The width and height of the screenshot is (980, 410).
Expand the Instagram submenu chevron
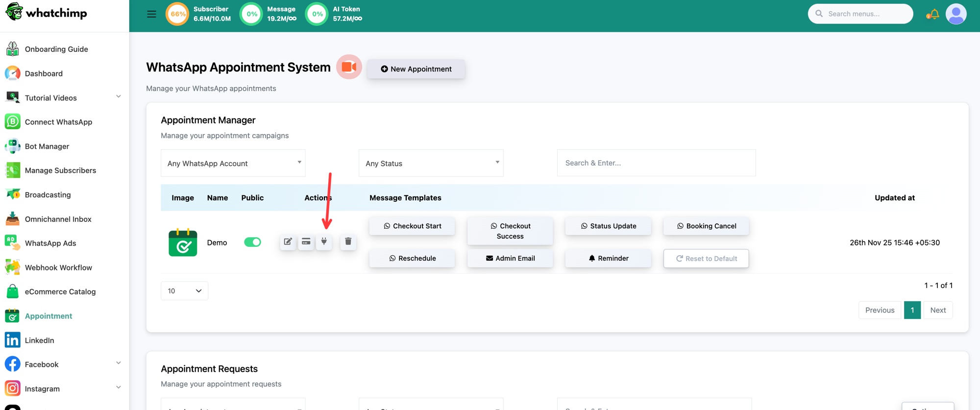click(118, 387)
